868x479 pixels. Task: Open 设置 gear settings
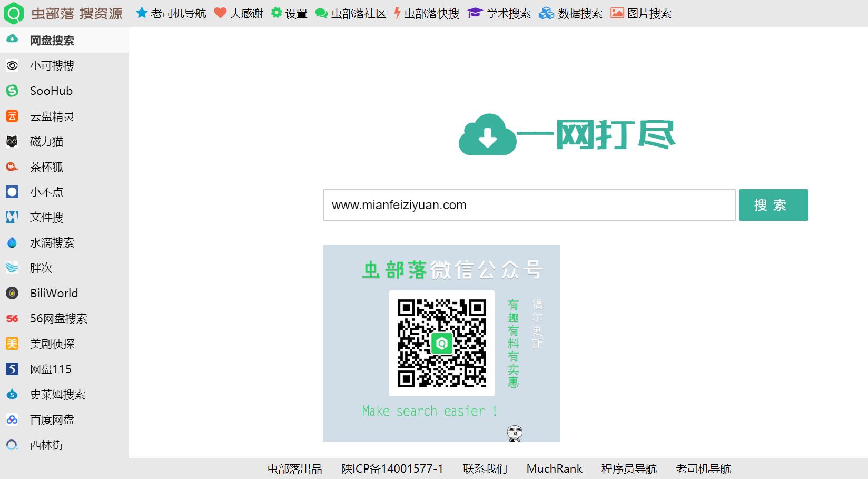point(289,13)
